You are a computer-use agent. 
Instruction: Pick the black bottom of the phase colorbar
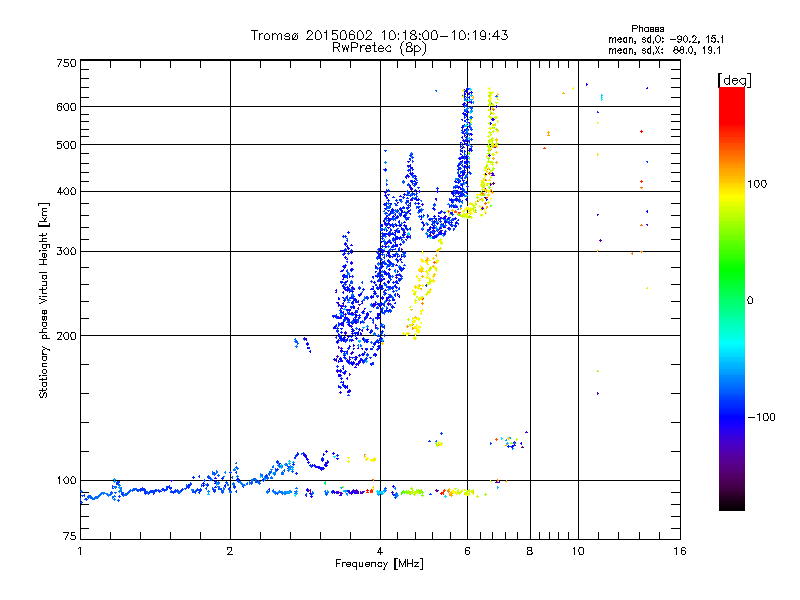point(732,503)
